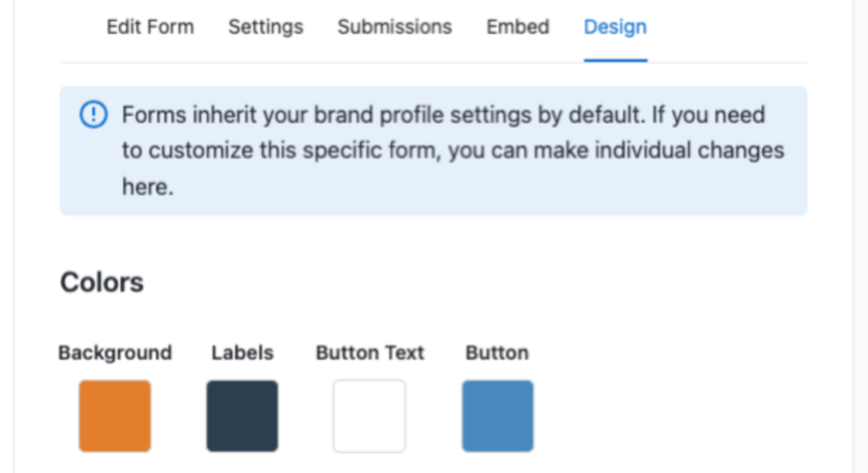Open the Edit Form tab
This screenshot has width=868, height=473.
[x=150, y=27]
